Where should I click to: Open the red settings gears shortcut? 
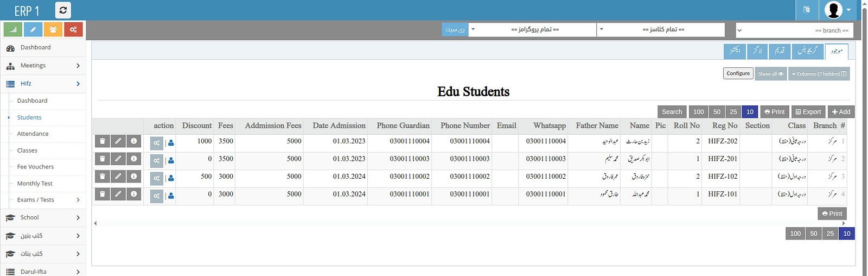[73, 29]
